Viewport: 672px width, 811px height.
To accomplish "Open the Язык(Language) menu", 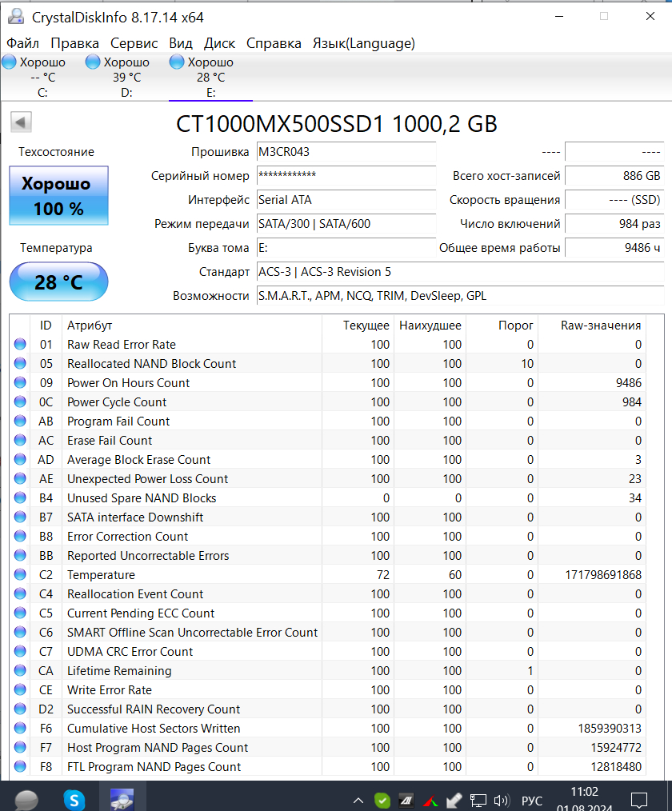I will [364, 43].
